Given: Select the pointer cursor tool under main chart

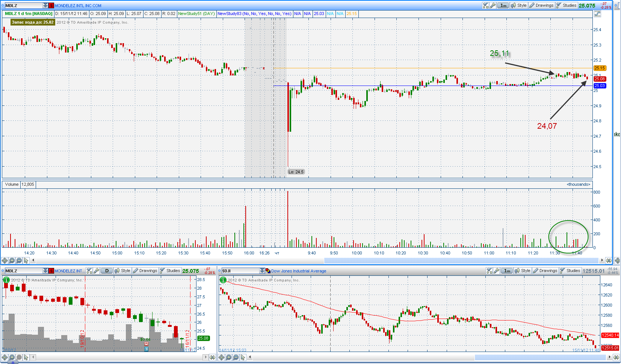Looking at the screenshot, I should click(26, 260).
